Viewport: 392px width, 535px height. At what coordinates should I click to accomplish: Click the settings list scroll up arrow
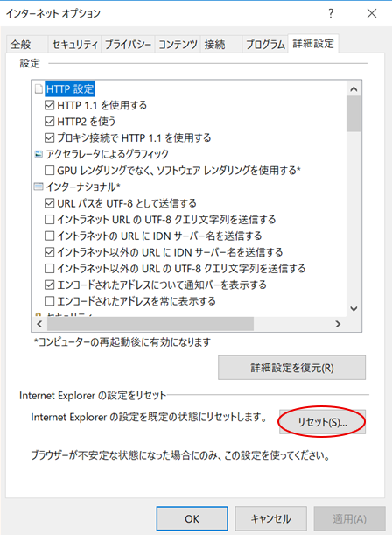353,89
